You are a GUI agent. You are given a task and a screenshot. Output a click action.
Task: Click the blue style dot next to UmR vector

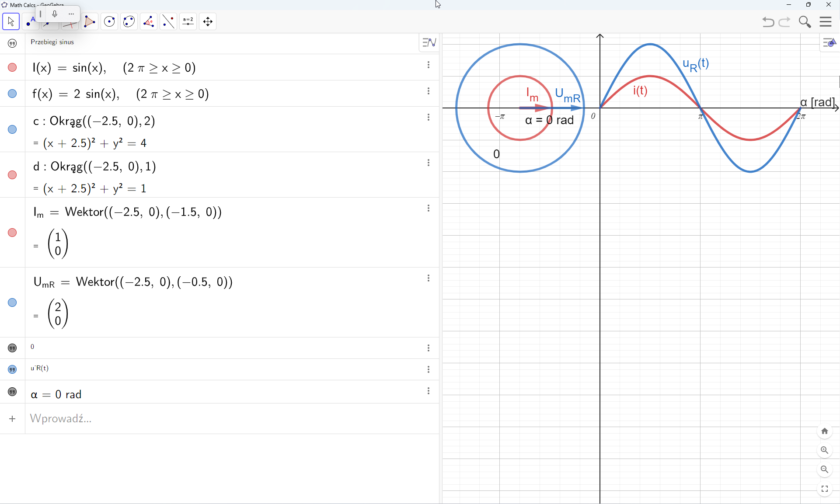pos(12,302)
